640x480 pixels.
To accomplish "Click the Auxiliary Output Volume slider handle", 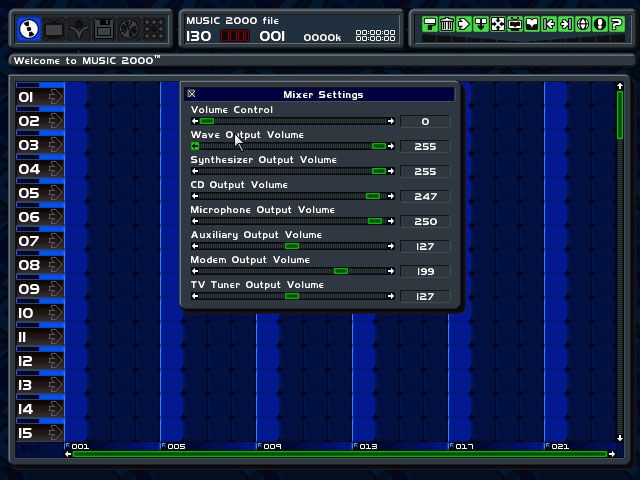I will tap(292, 246).
